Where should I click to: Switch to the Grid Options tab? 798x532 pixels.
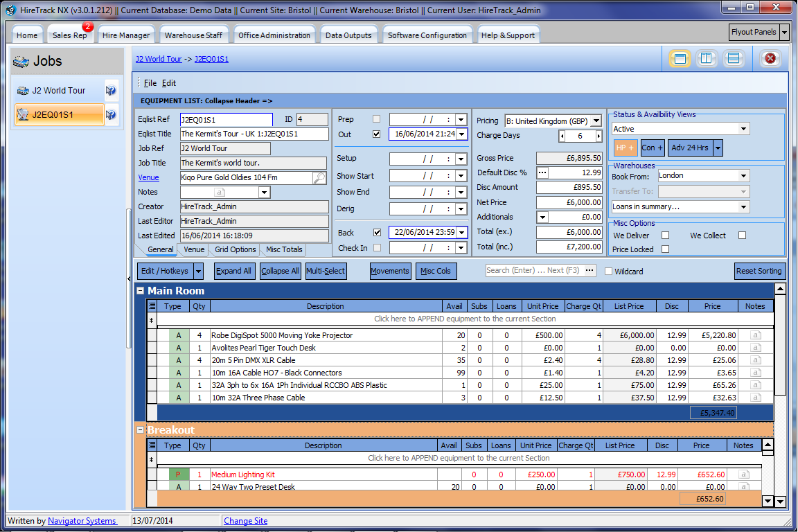pos(235,249)
